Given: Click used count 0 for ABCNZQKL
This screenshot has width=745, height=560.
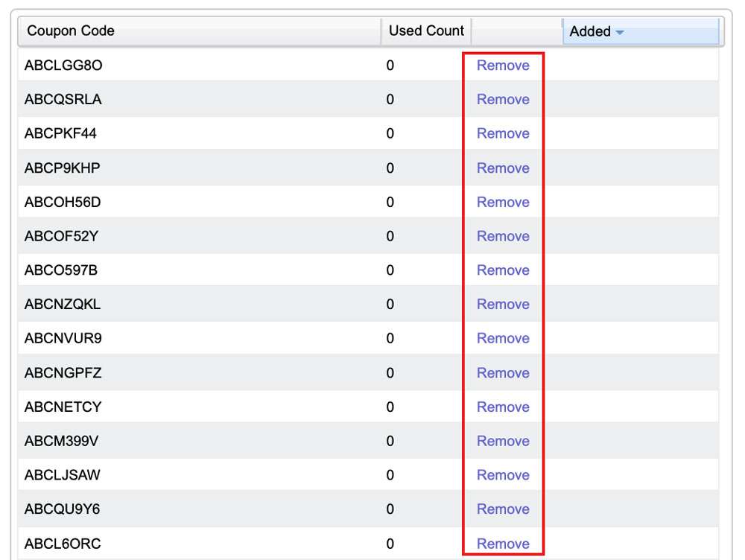Looking at the screenshot, I should tap(390, 305).
